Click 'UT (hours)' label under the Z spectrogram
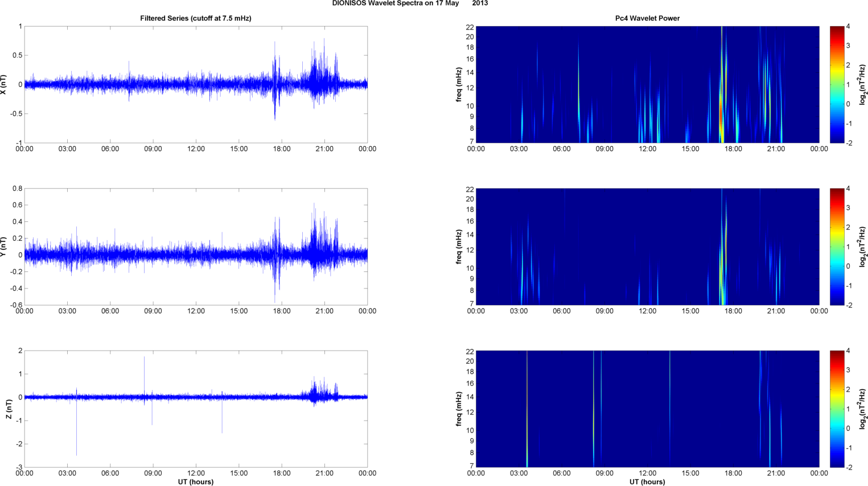The height and width of the screenshot is (486, 868). [x=647, y=482]
